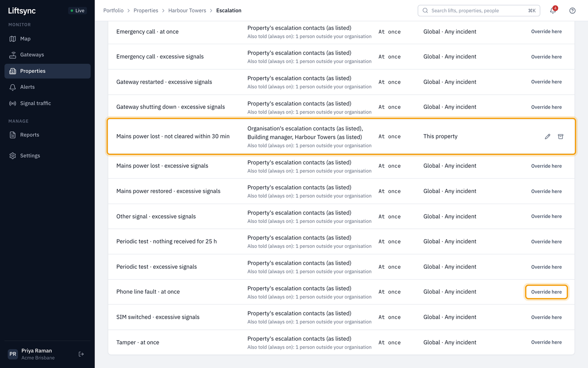Select 'Mains power lost · not cleared within 30 min'
The image size is (588, 368).
pos(173,136)
